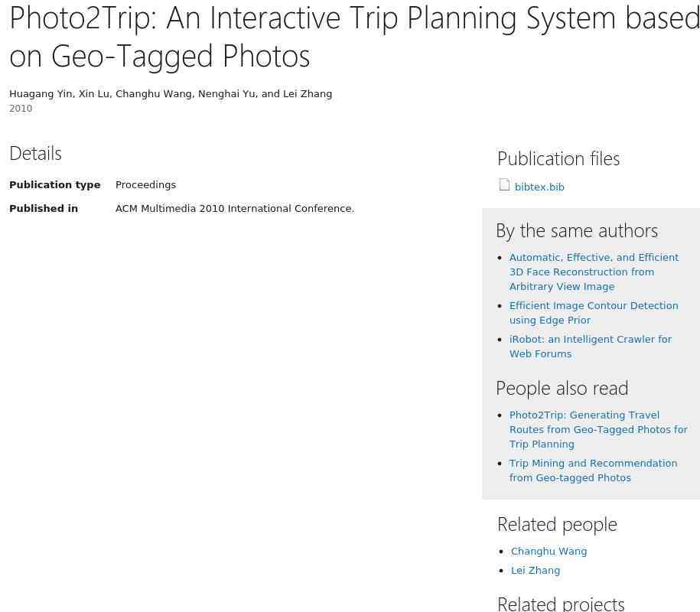The height and width of the screenshot is (612, 700).
Task: Click the Related projects heading
Action: [561, 604]
